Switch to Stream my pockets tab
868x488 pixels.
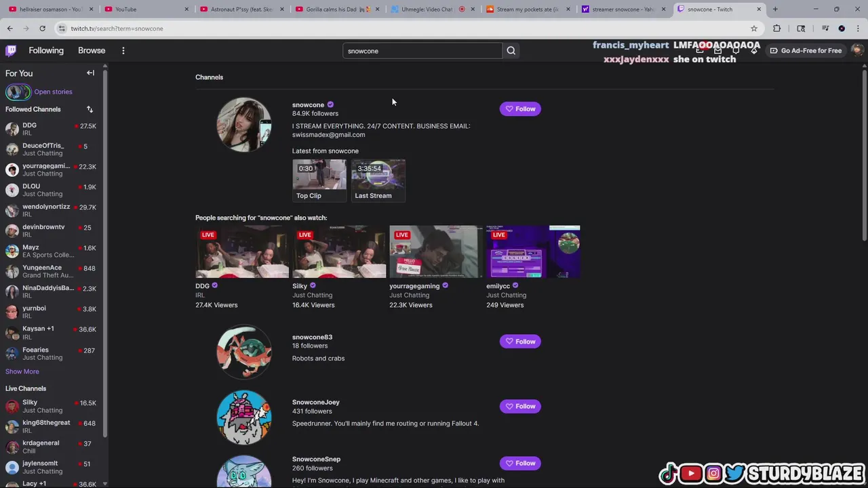[528, 9]
